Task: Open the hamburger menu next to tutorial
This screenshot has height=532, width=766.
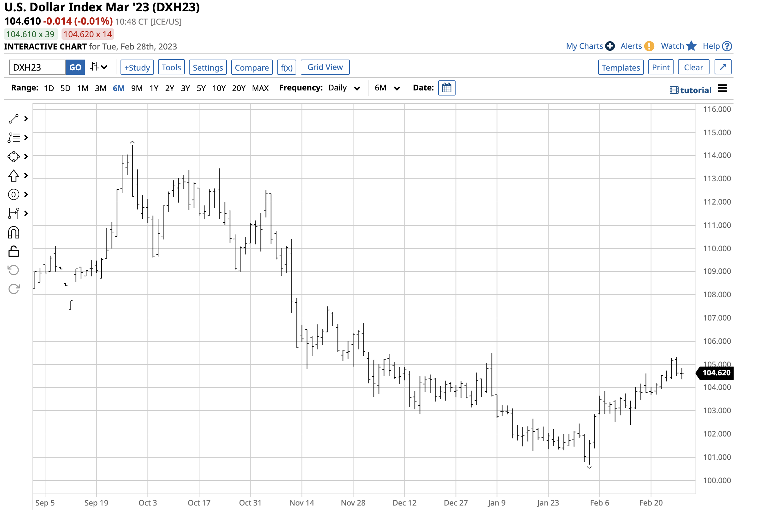Action: pyautogui.click(x=722, y=89)
